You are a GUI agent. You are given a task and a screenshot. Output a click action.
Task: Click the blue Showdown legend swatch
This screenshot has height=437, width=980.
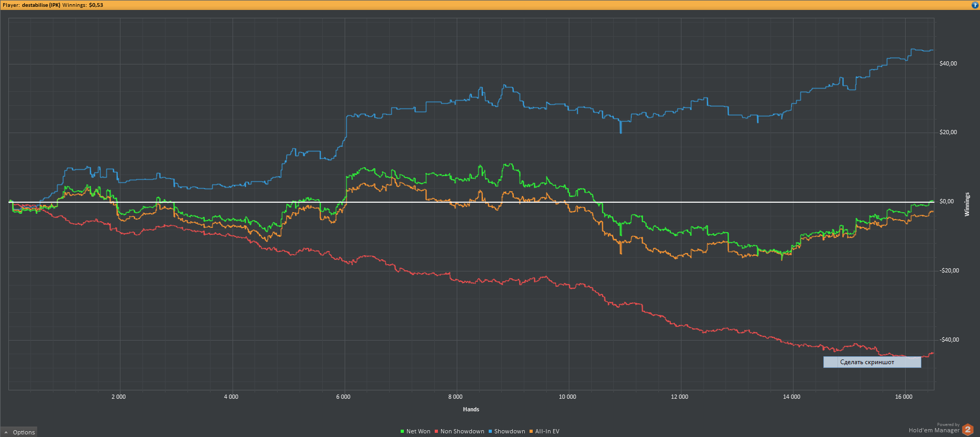490,431
